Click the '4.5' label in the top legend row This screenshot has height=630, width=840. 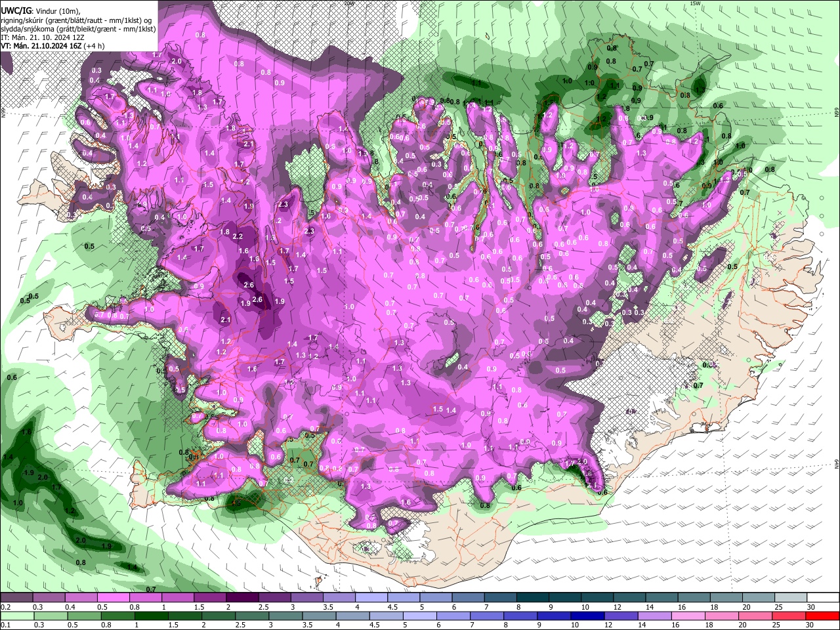392,607
